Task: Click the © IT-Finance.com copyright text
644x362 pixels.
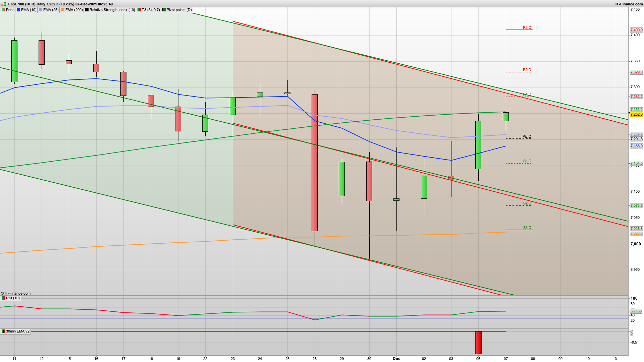Action: pos(16,293)
